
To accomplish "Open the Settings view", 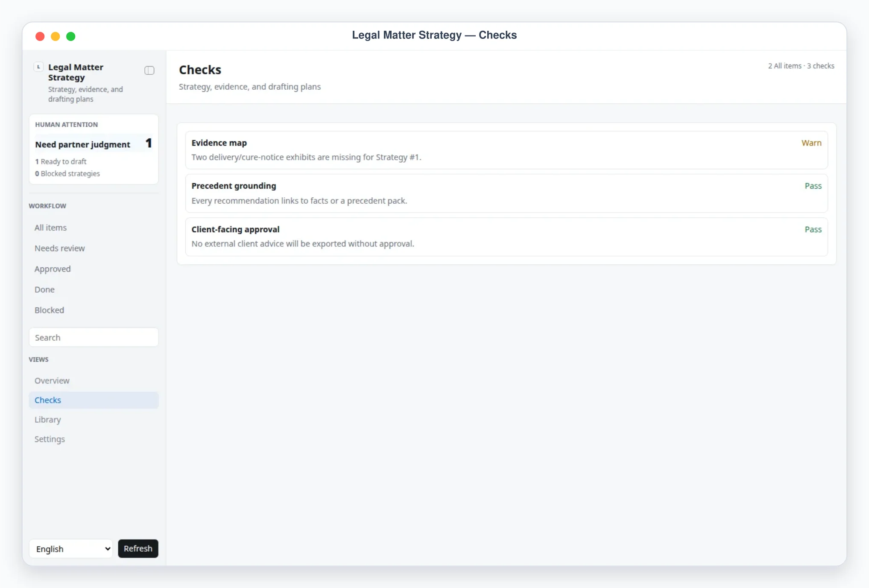I will [94, 439].
